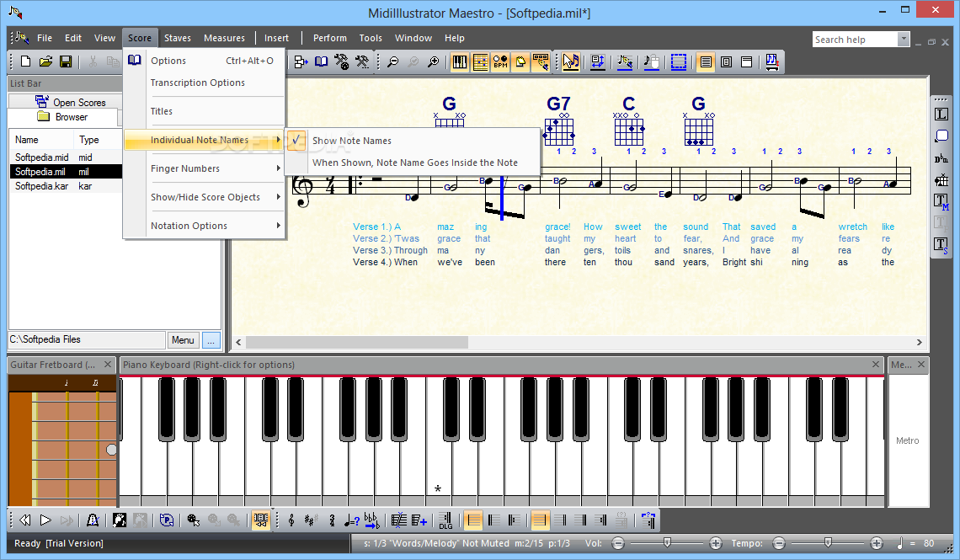Toggle the BPM metronome panel icon
960x560 pixels.
[x=500, y=61]
